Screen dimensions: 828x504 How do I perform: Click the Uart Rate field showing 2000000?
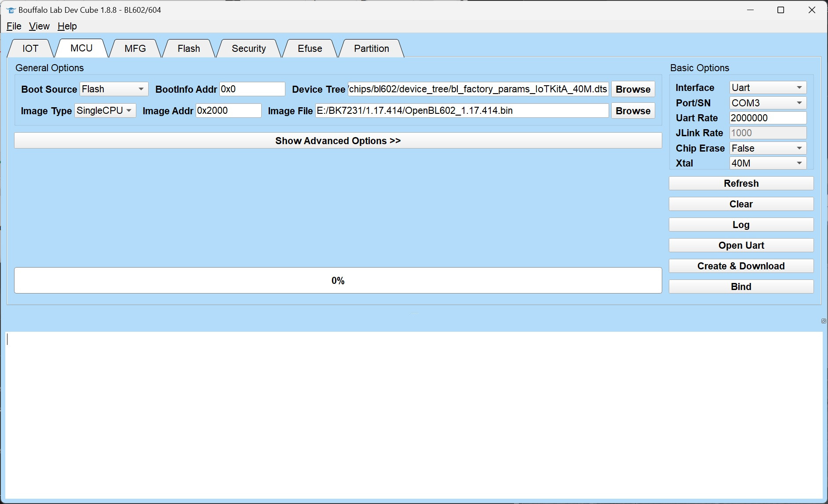[767, 118]
